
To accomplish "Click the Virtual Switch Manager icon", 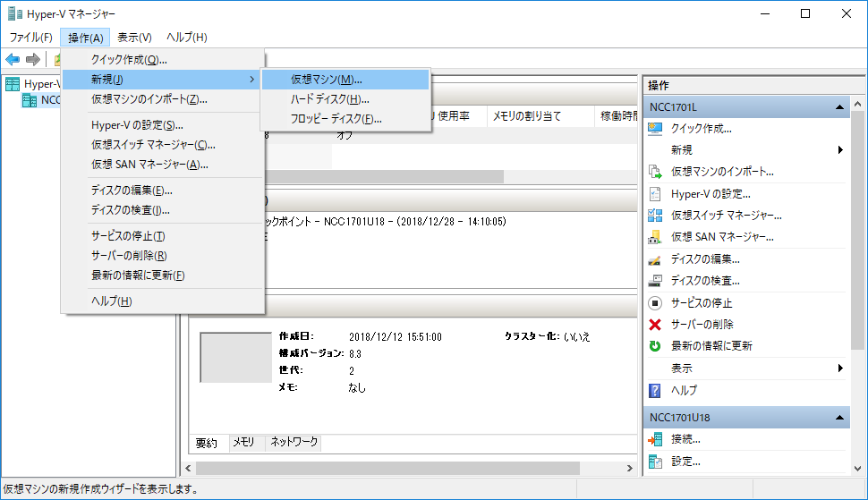I will click(x=655, y=216).
